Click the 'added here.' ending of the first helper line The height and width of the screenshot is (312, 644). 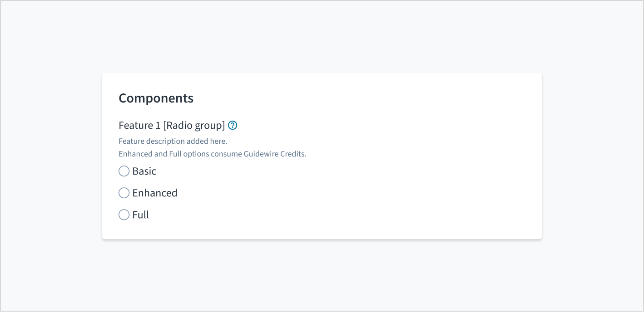tap(207, 141)
